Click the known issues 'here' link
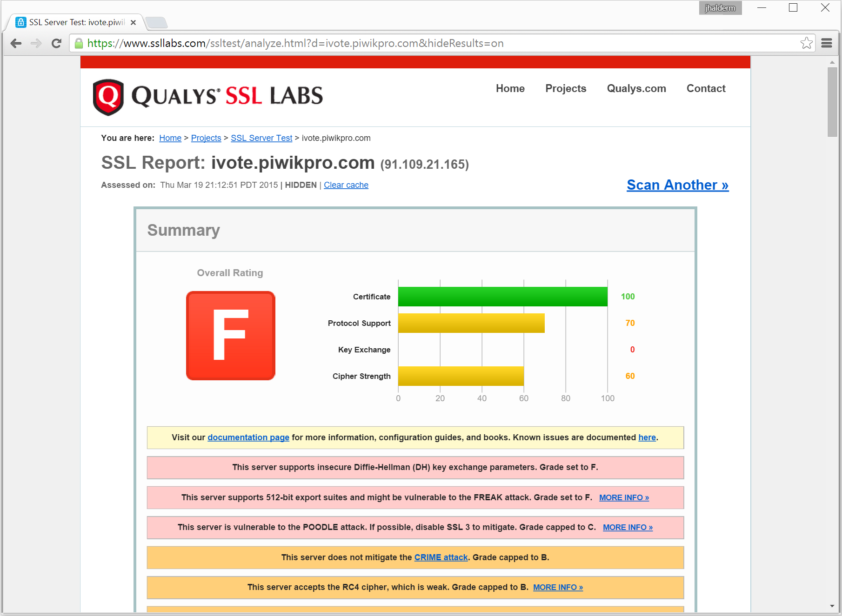 click(647, 437)
